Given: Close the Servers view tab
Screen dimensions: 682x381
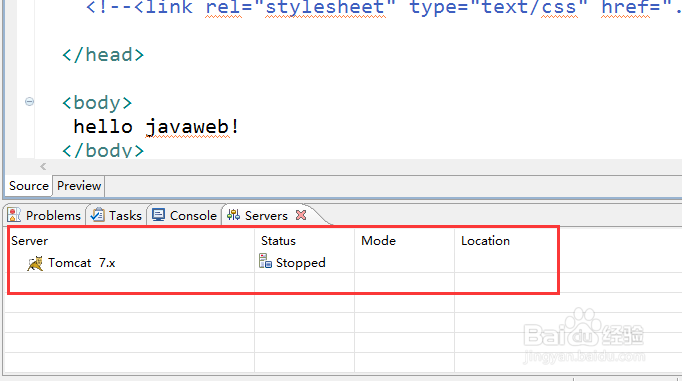Looking at the screenshot, I should tap(301, 215).
